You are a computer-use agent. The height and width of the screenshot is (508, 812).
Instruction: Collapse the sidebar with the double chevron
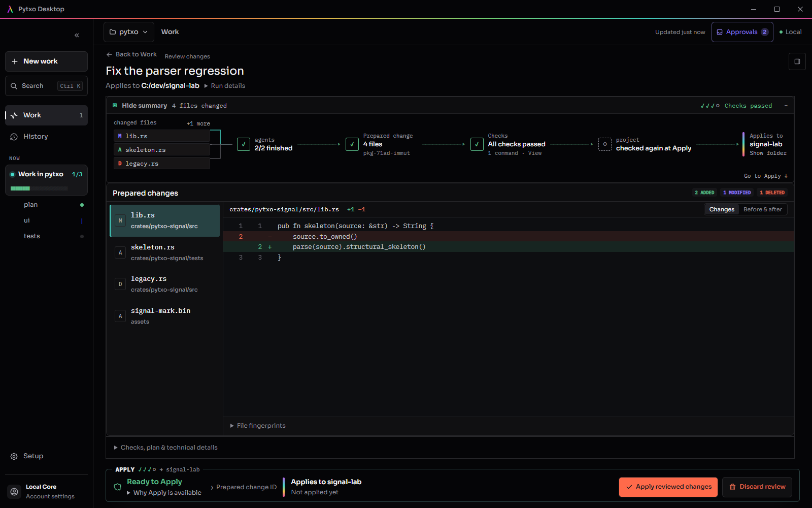point(77,35)
